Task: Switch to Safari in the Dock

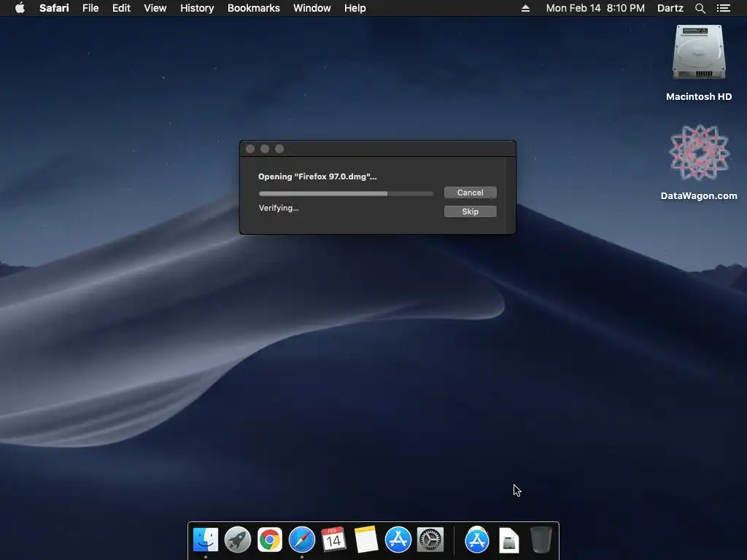Action: click(301, 540)
